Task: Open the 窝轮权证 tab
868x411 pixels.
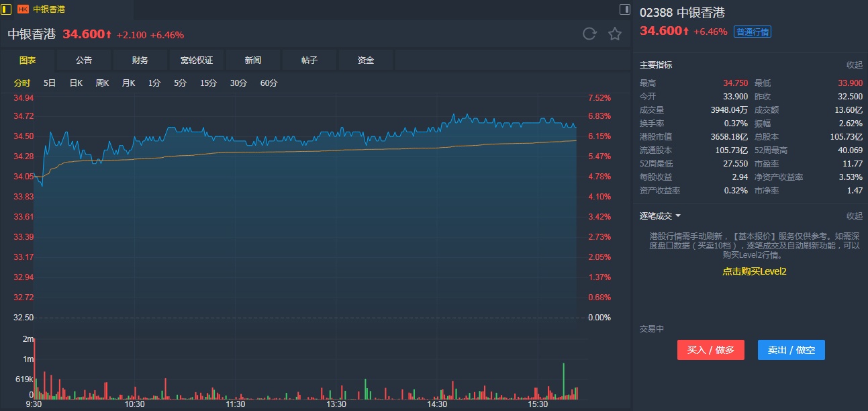Action: [197, 60]
